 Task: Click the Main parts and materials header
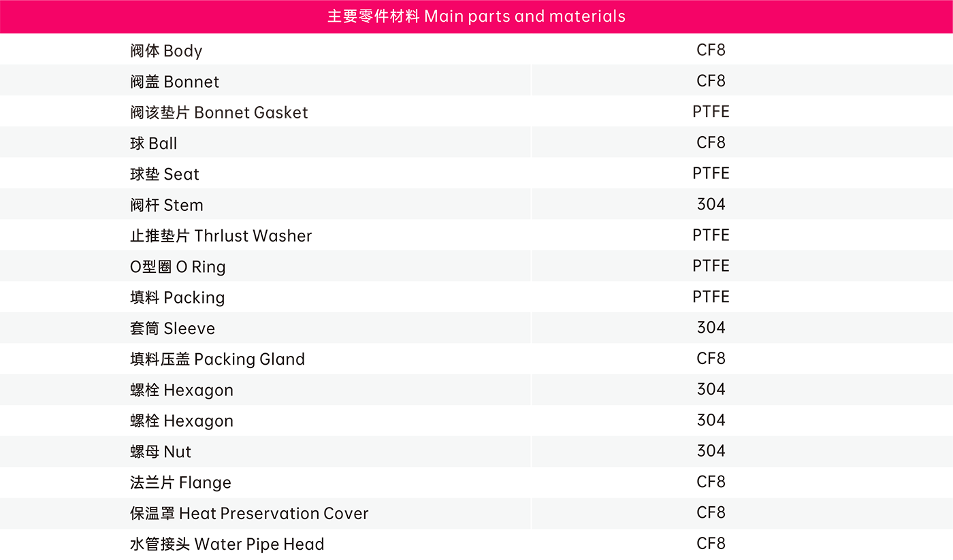pos(476,16)
